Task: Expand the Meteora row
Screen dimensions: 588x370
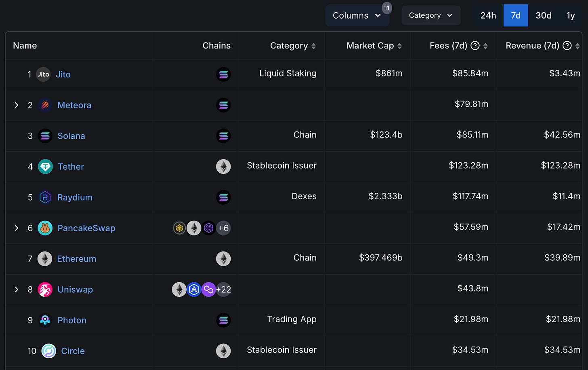Action: tap(17, 105)
